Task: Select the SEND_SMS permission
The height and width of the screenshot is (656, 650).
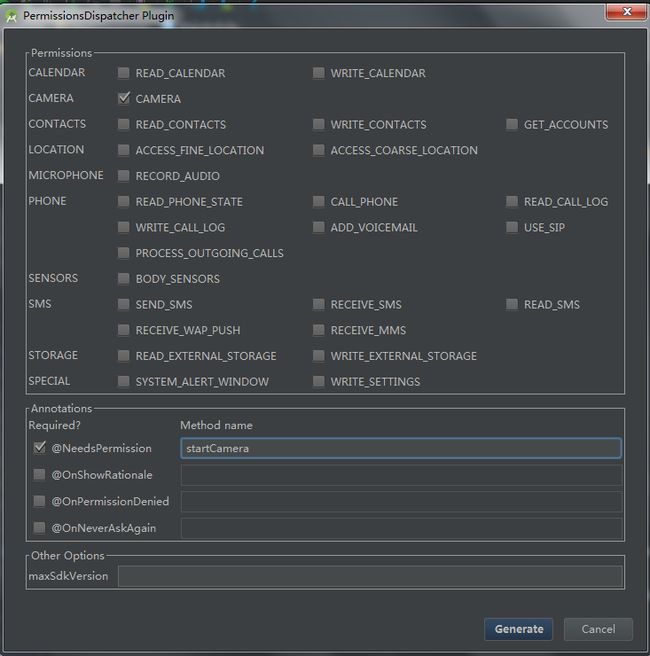Action: tap(123, 305)
